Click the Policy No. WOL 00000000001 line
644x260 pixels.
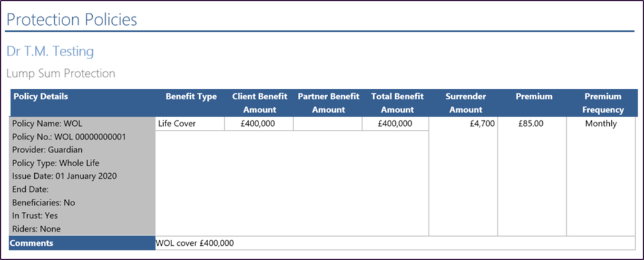pyautogui.click(x=69, y=137)
